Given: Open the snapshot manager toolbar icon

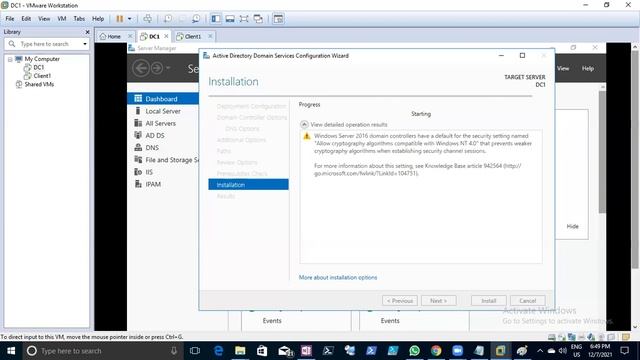Looking at the screenshot, I should click(x=196, y=19).
